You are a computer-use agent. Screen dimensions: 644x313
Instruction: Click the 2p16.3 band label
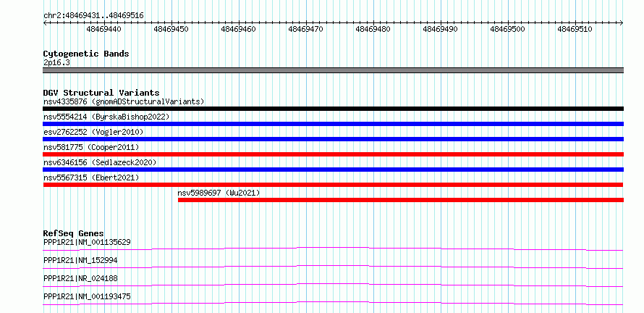pyautogui.click(x=55, y=63)
